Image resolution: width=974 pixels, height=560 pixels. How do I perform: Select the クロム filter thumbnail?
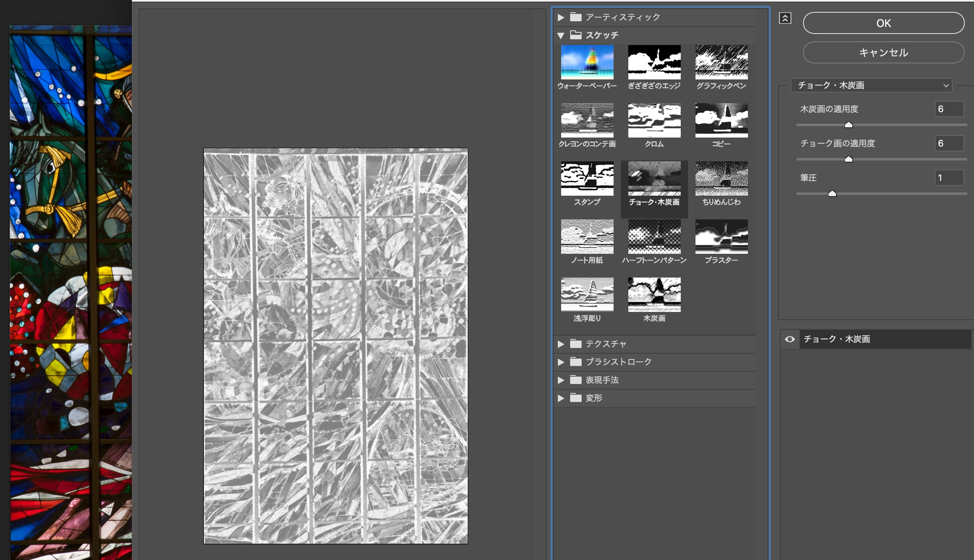point(654,120)
